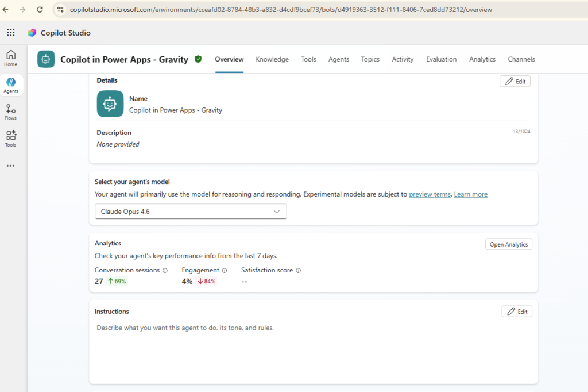View Conversation sessions info tooltip icon
588x392 pixels.
pos(165,270)
